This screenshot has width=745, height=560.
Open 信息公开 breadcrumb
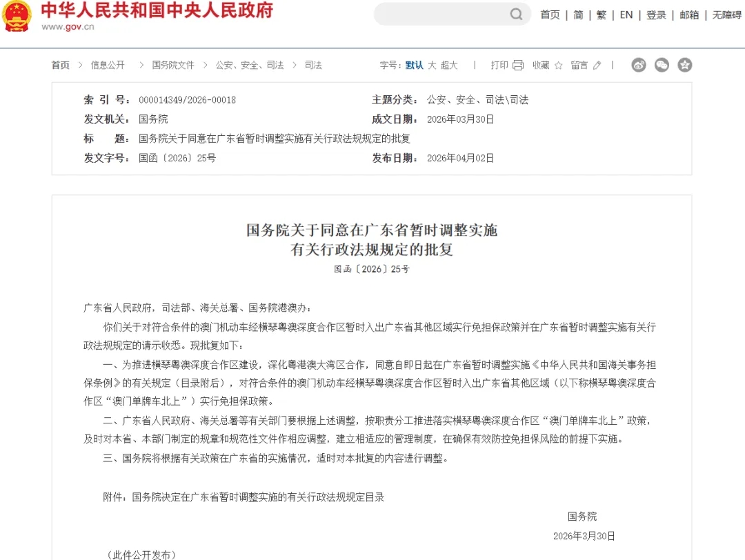[x=108, y=65]
